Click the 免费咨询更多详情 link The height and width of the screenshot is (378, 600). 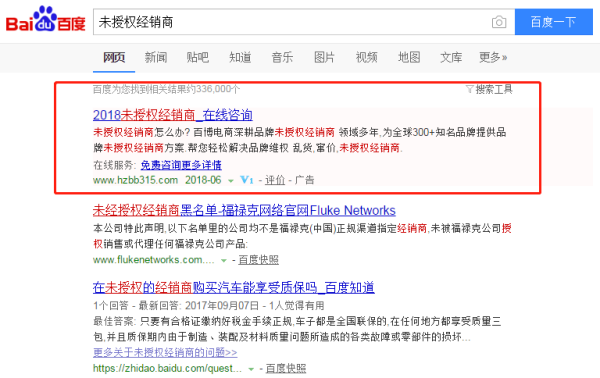pos(181,165)
